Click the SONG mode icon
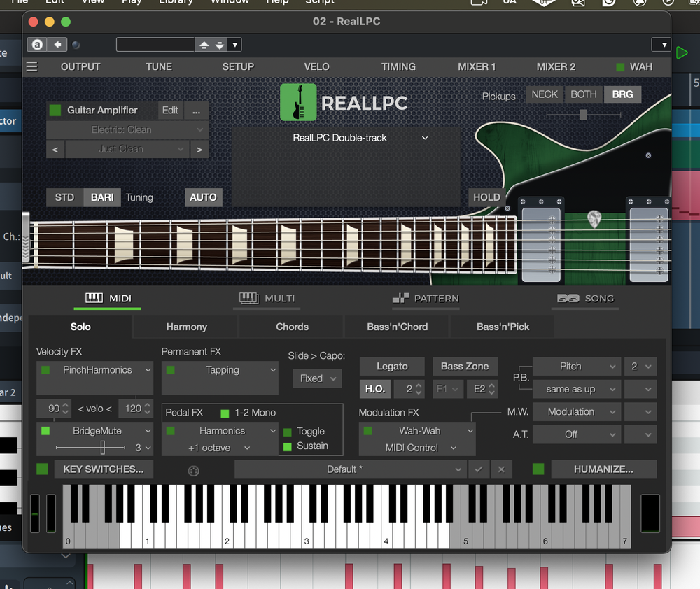 [568, 299]
